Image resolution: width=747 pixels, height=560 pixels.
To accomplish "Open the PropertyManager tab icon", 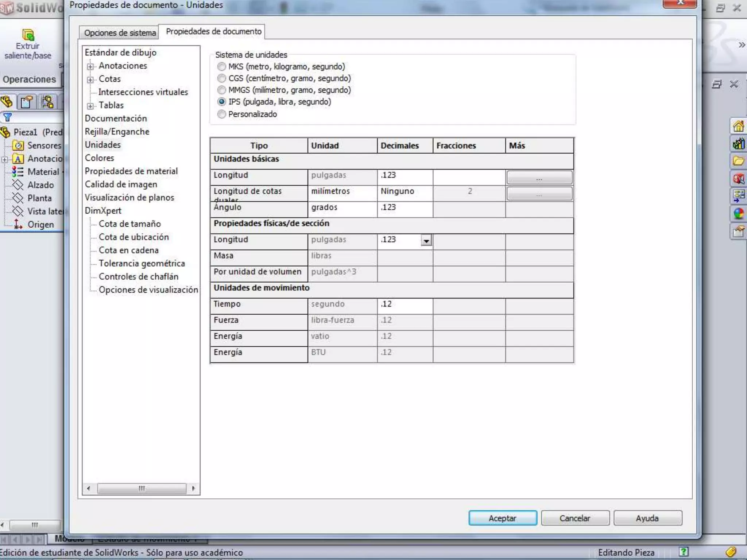I will [27, 102].
